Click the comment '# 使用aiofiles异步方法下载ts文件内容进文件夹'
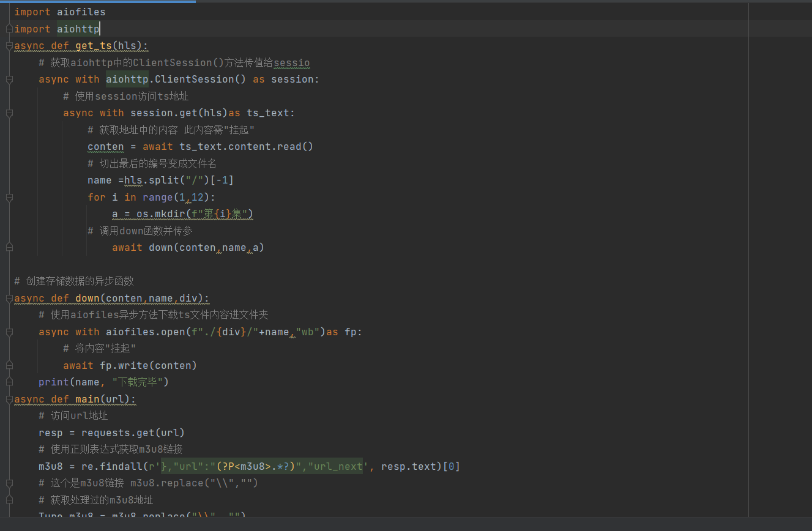Image resolution: width=812 pixels, height=531 pixels. [x=154, y=315]
